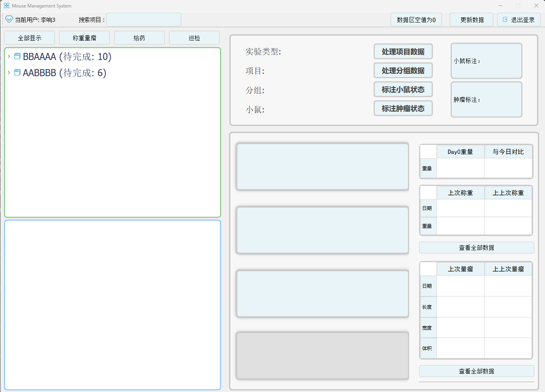The width and height of the screenshot is (545, 392).
Task: Click the Mouse Management System app icon
Action: tap(7, 6)
